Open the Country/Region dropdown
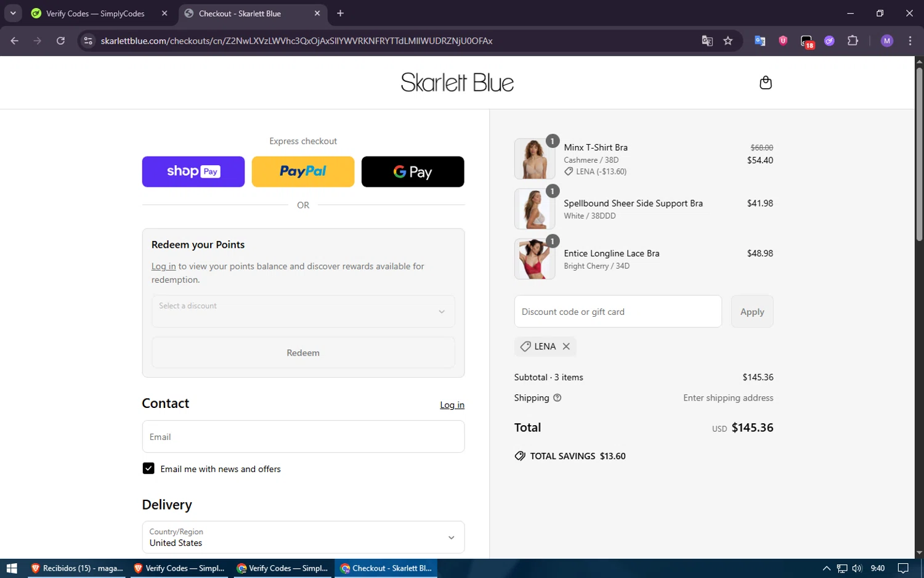This screenshot has height=578, width=924. coord(303,537)
